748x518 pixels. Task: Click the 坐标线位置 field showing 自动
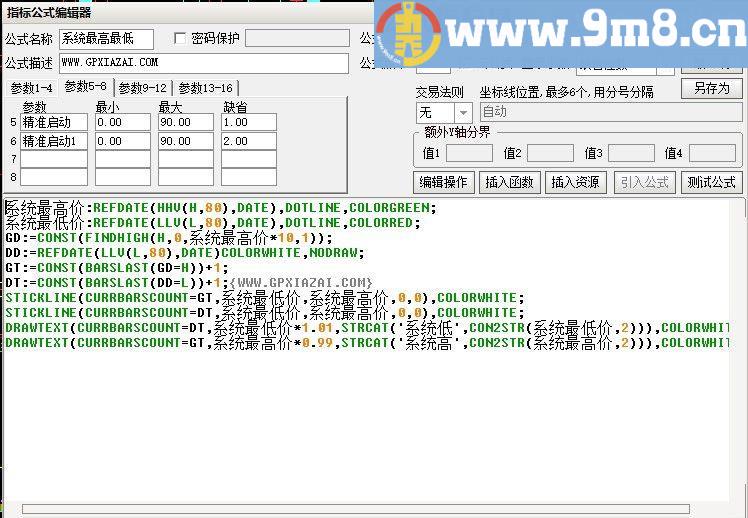tap(611, 113)
